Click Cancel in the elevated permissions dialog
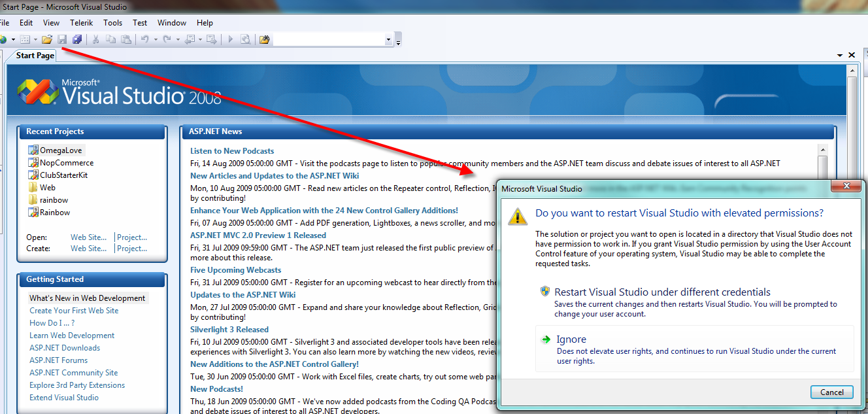This screenshot has height=414, width=868. 832,392
